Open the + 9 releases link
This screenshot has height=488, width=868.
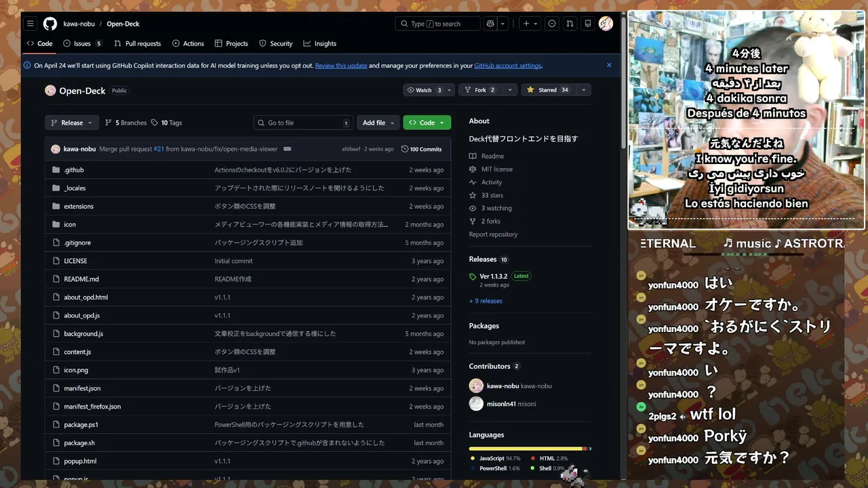click(x=486, y=301)
